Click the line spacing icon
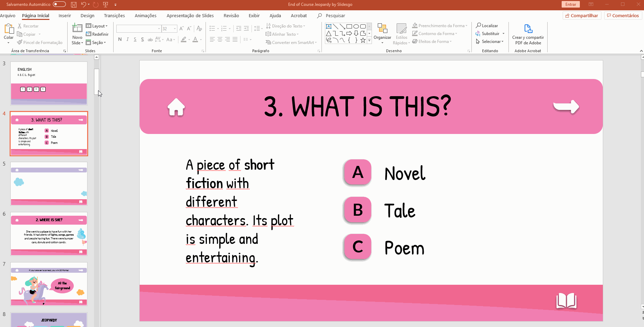 (x=257, y=29)
